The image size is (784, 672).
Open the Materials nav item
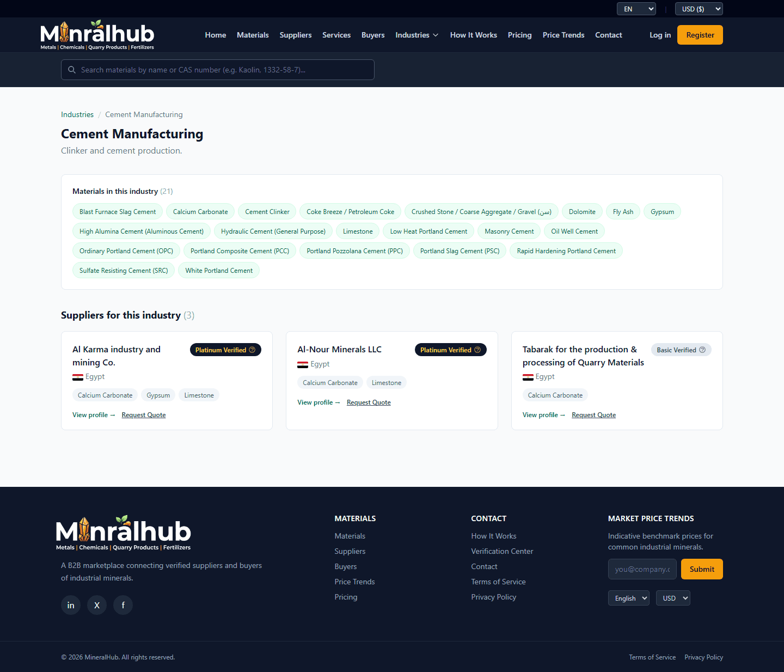253,35
